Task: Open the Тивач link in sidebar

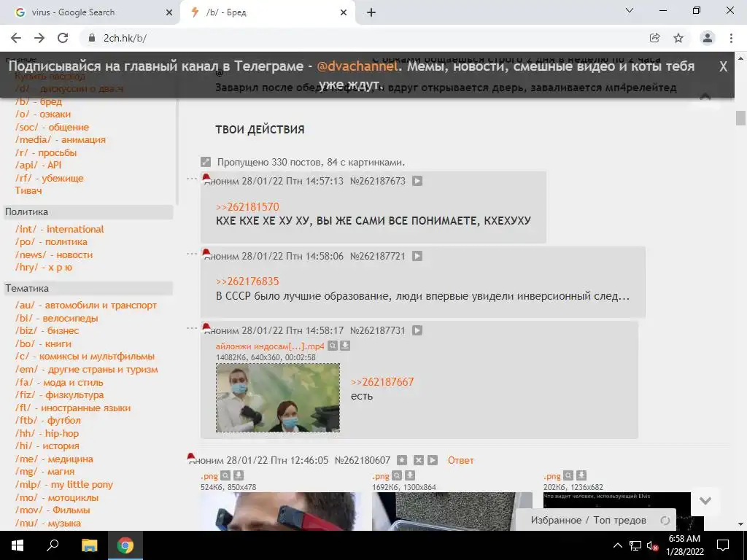Action: (x=28, y=190)
